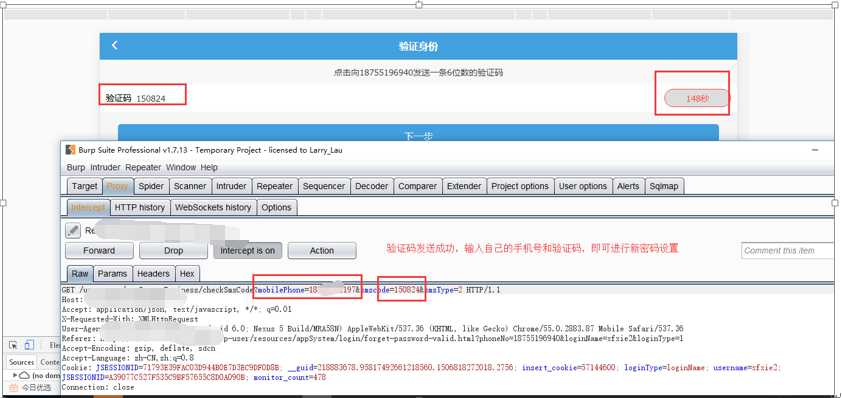The image size is (842, 398).
Task: Switch to the Spider tab
Action: [x=150, y=186]
